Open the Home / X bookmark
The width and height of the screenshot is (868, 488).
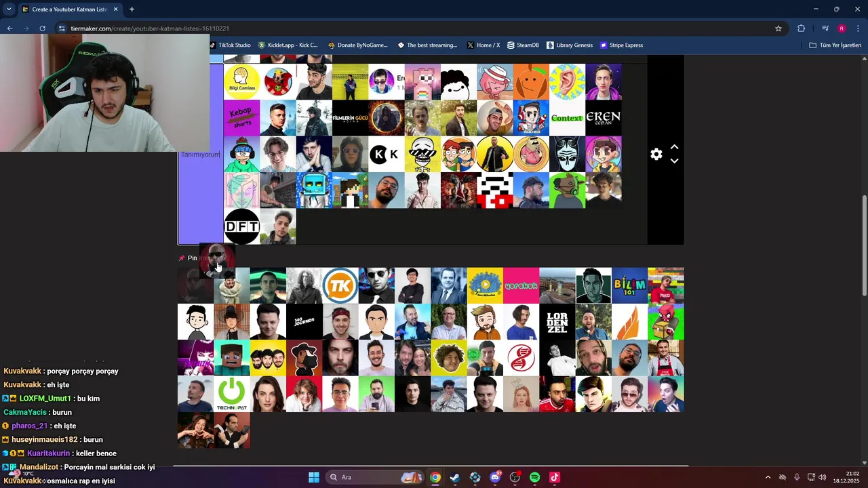pyautogui.click(x=484, y=45)
